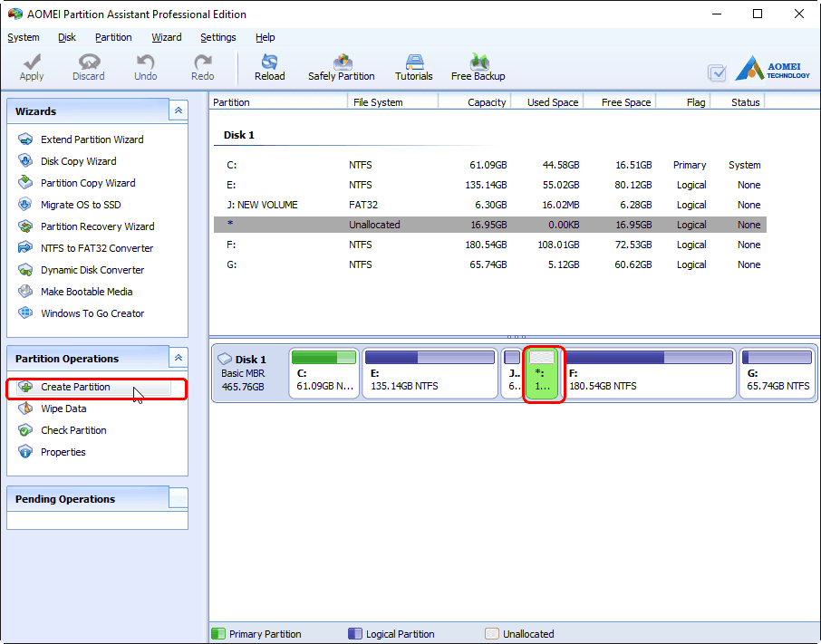The width and height of the screenshot is (821, 644).
Task: Sort by Flag column header
Action: click(682, 102)
